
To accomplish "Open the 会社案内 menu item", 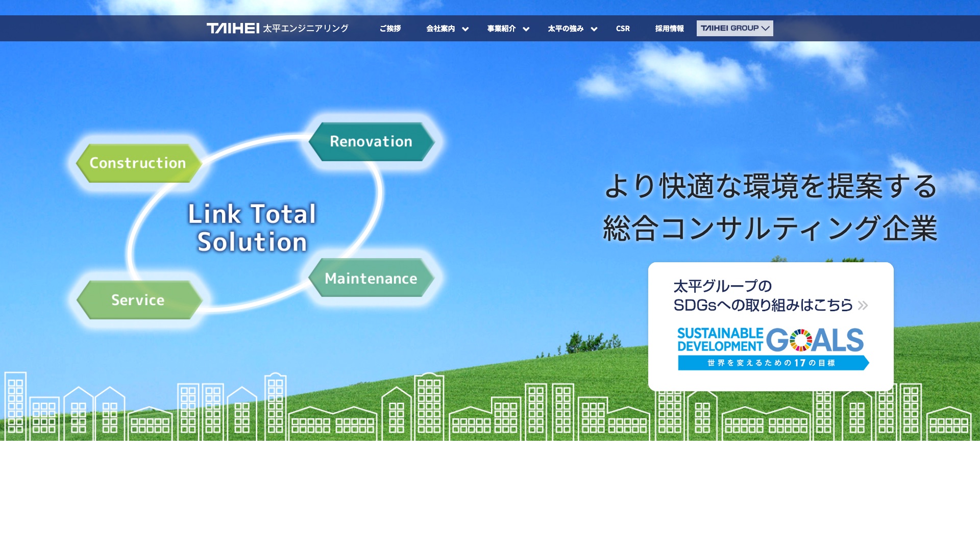I will tap(440, 29).
